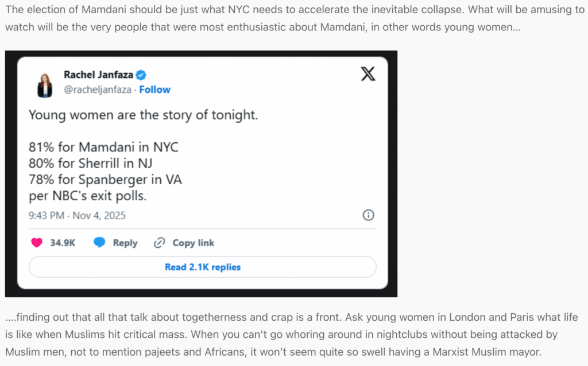Screen dimensions: 588x366
Task: Click the article paragraph above the tweet
Action: click(x=287, y=18)
